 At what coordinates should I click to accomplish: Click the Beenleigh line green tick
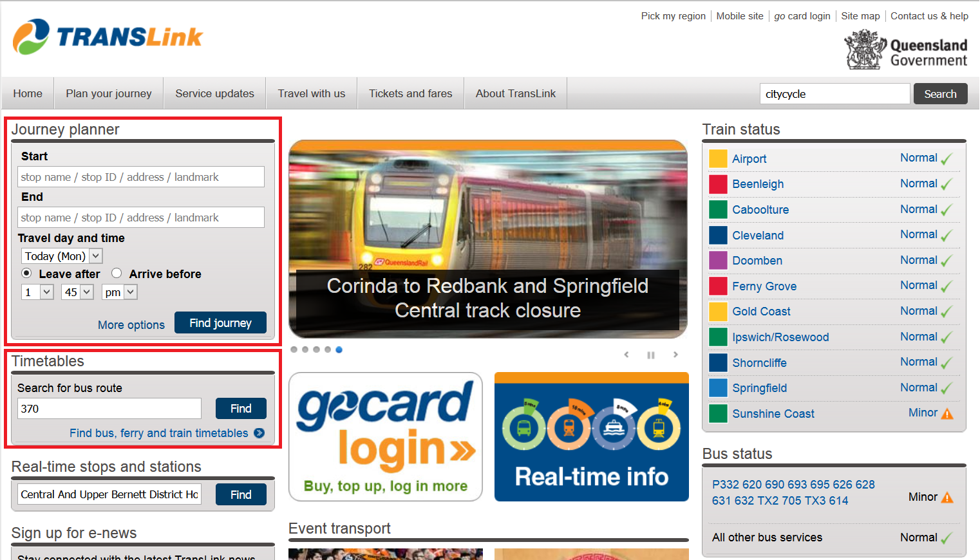[947, 184]
